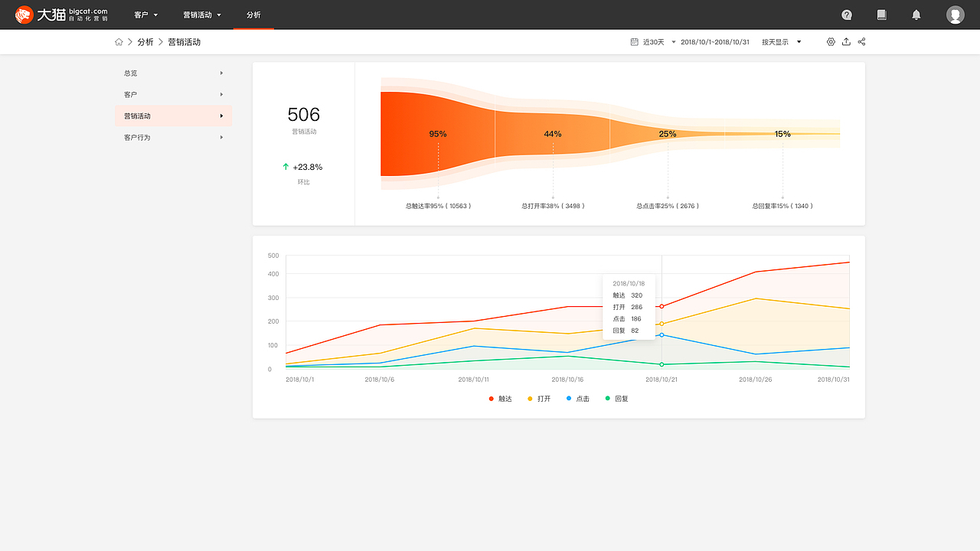Click the share icon
Image resolution: width=980 pixels, height=551 pixels.
[861, 42]
